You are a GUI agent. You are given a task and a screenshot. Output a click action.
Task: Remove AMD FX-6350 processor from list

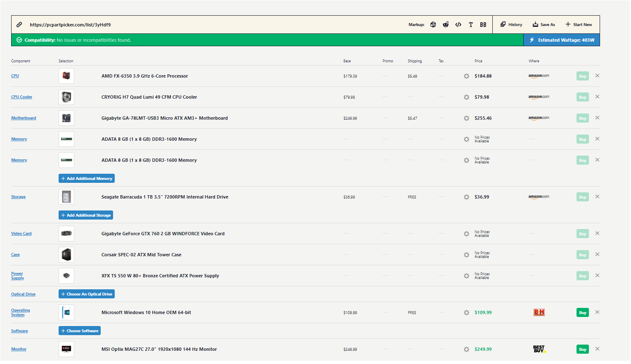click(x=597, y=76)
